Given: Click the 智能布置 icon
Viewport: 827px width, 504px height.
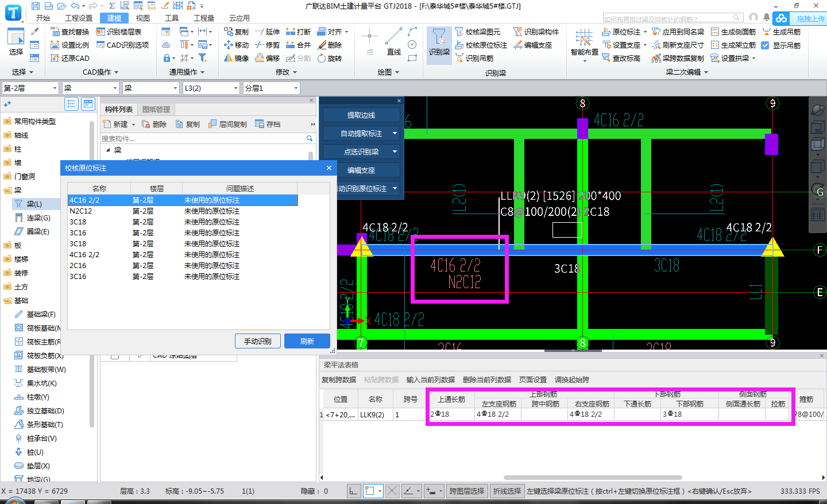Looking at the screenshot, I should 584,42.
